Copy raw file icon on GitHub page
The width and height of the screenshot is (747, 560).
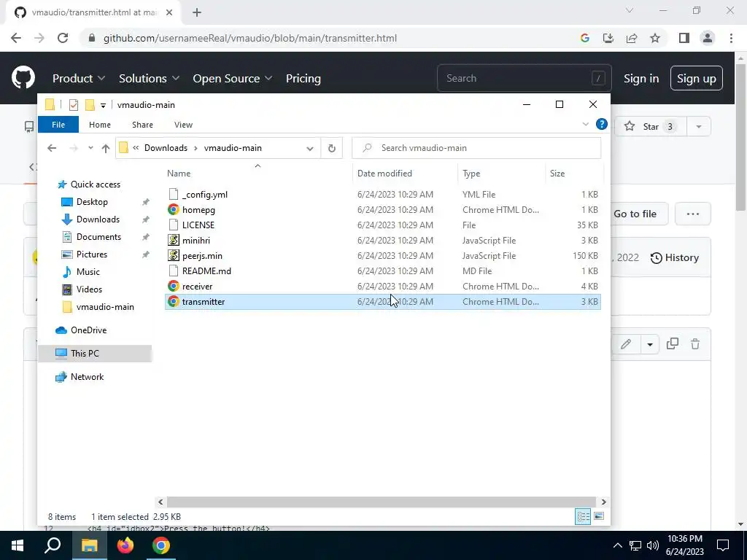[672, 344]
